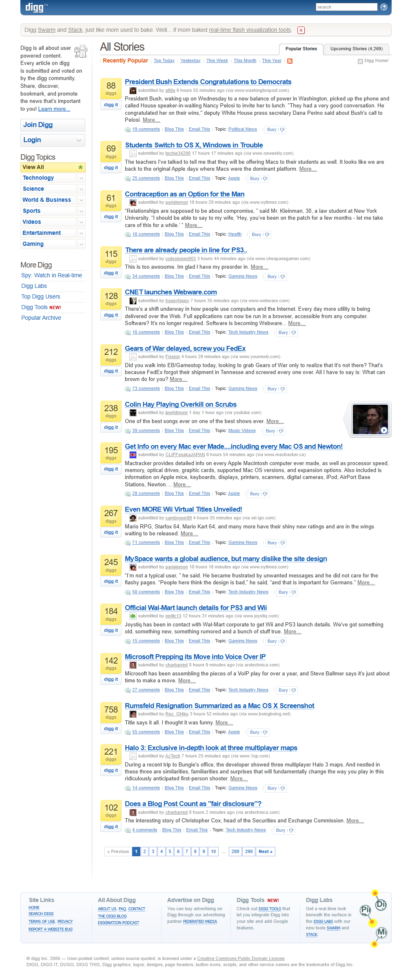Image resolution: width=412 pixels, height=980 pixels.
Task: Select This Month filter
Action: tap(245, 61)
